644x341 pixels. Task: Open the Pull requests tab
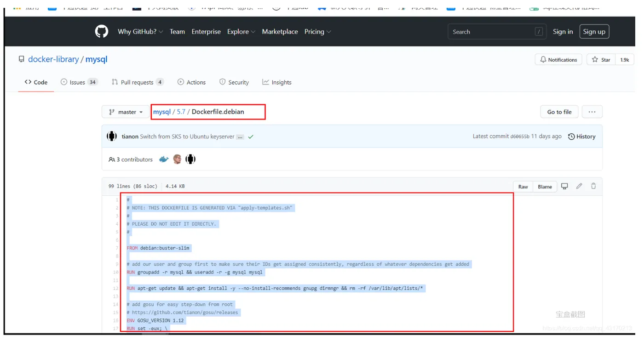(138, 82)
